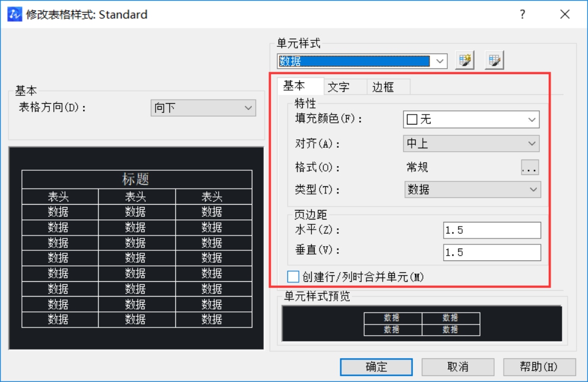
Task: Click the 水平 margin input field
Action: pos(493,230)
